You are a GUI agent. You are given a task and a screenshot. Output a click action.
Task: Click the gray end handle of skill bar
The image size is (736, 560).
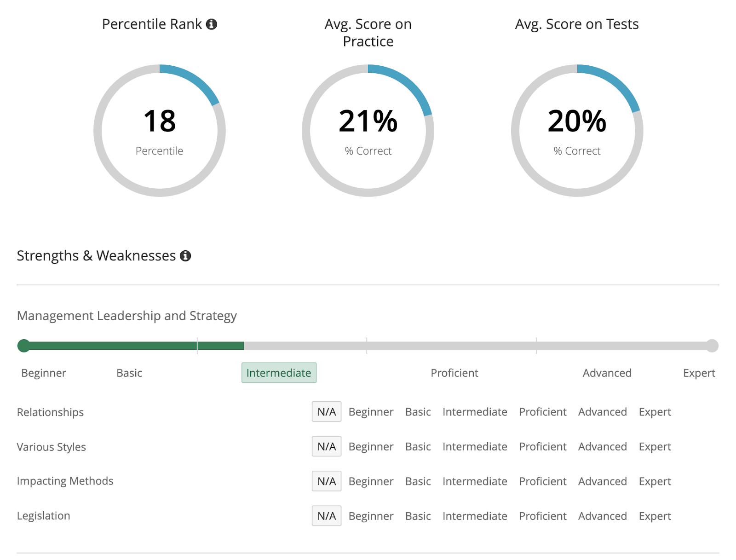(x=712, y=346)
